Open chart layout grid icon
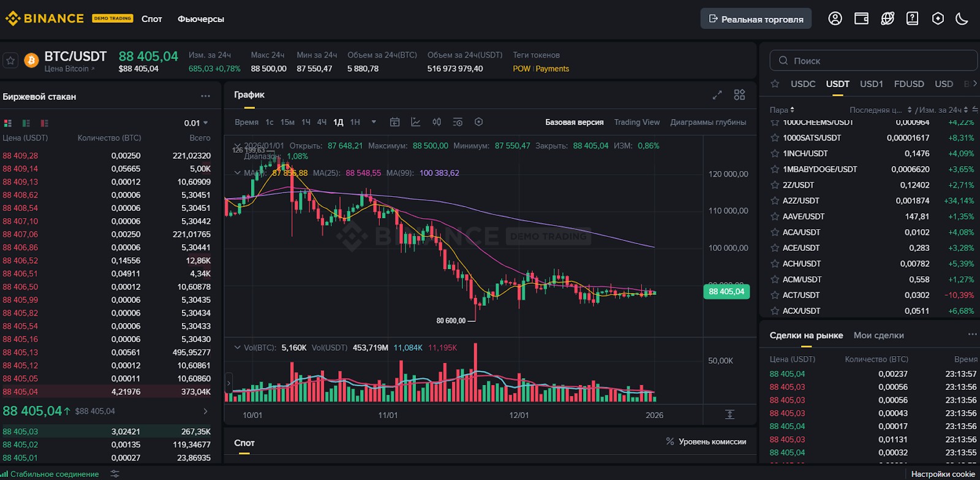The width and height of the screenshot is (980, 480). click(x=739, y=95)
